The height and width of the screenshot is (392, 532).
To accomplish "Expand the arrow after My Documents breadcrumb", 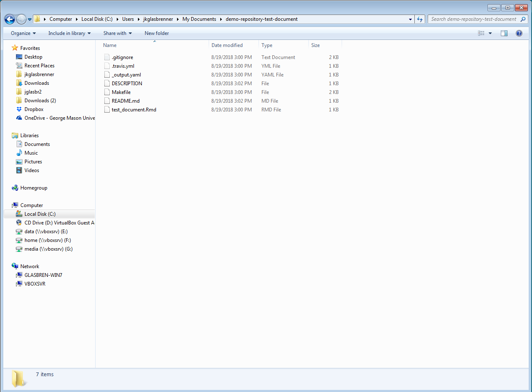I will click(x=221, y=19).
